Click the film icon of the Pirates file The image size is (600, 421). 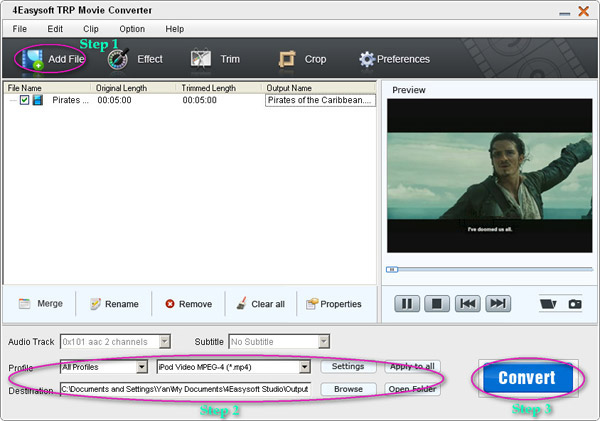point(38,100)
